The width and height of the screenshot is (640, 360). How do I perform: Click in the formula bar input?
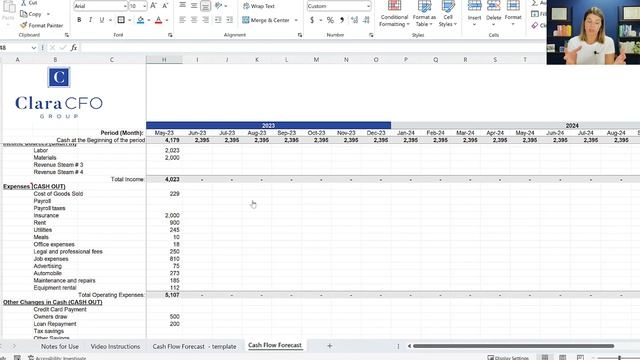pyautogui.click(x=312, y=48)
